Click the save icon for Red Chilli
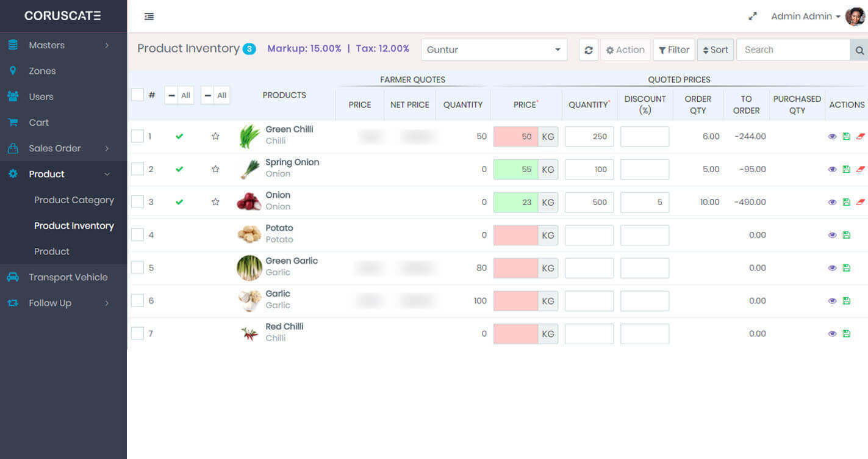Image resolution: width=868 pixels, height=459 pixels. (846, 334)
